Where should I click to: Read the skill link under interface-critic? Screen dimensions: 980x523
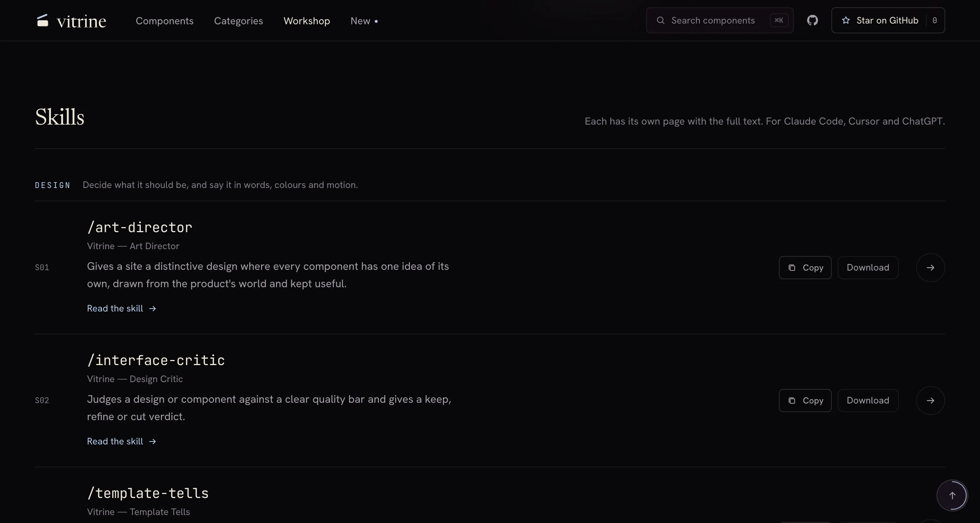(121, 441)
